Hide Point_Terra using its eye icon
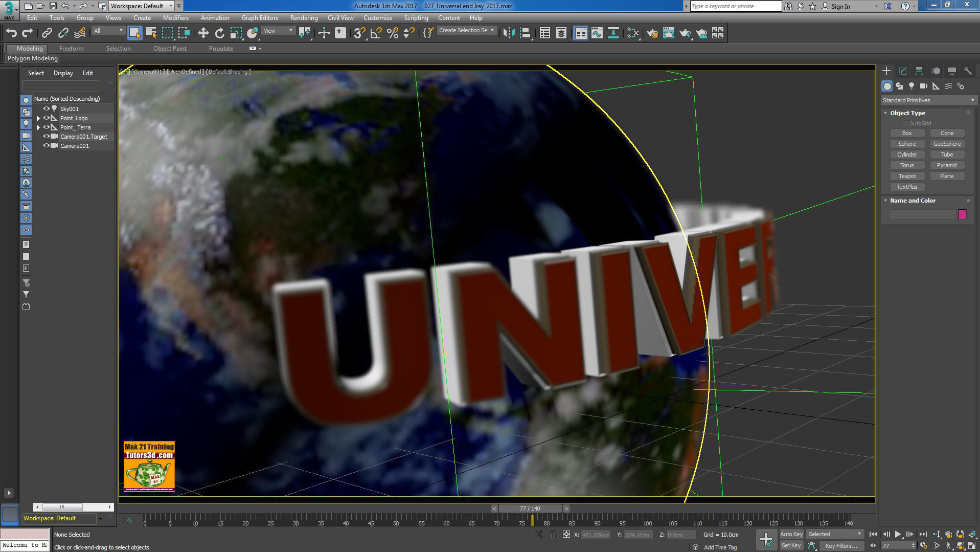 click(x=46, y=127)
